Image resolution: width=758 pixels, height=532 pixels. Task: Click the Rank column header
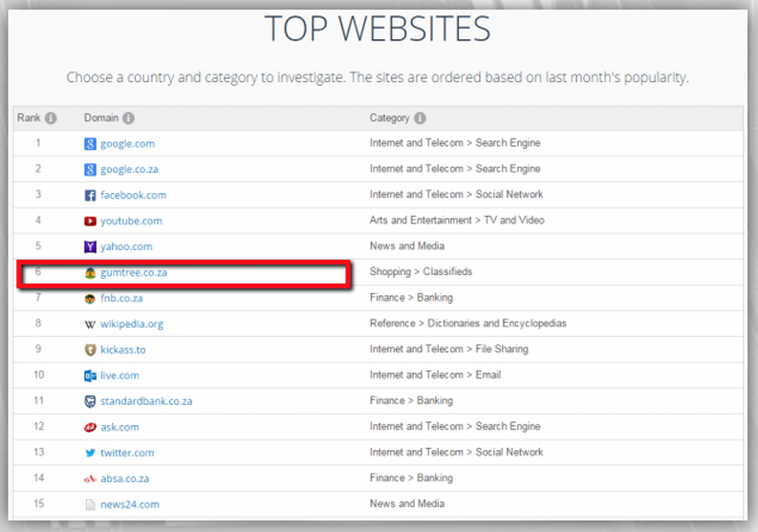pyautogui.click(x=29, y=117)
